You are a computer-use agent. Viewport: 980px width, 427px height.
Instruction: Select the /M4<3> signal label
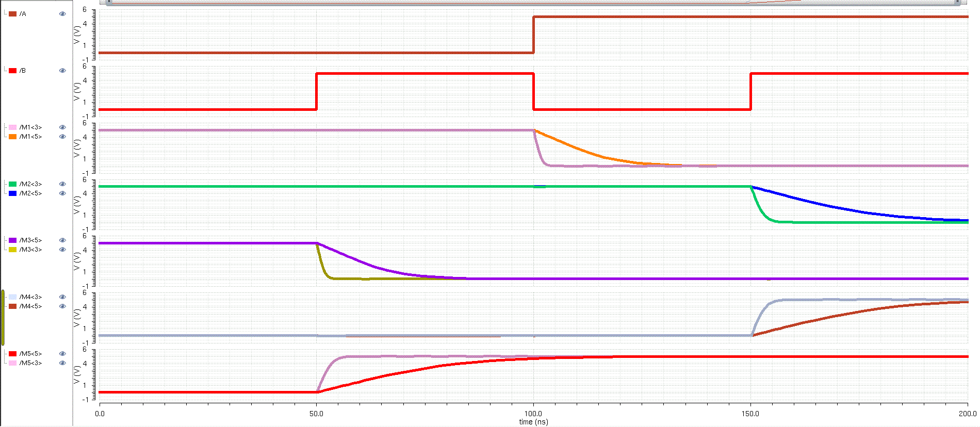coord(30,297)
